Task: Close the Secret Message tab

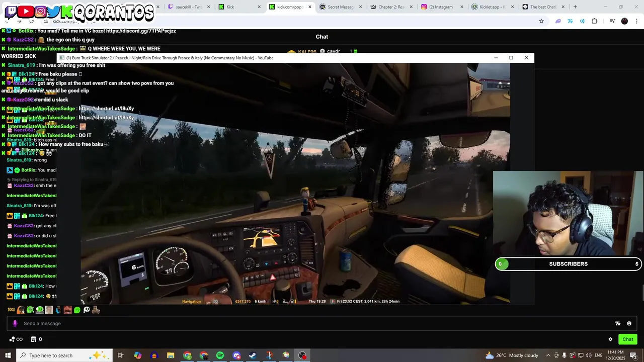Action: click(x=360, y=7)
